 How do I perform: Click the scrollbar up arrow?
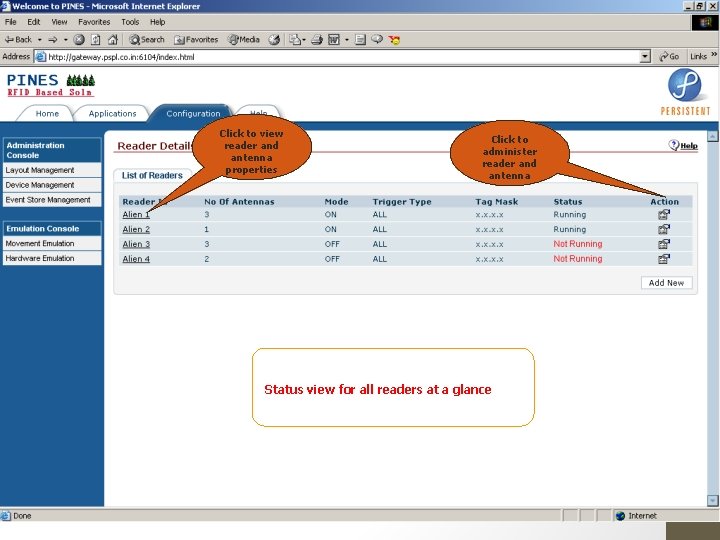point(712,136)
